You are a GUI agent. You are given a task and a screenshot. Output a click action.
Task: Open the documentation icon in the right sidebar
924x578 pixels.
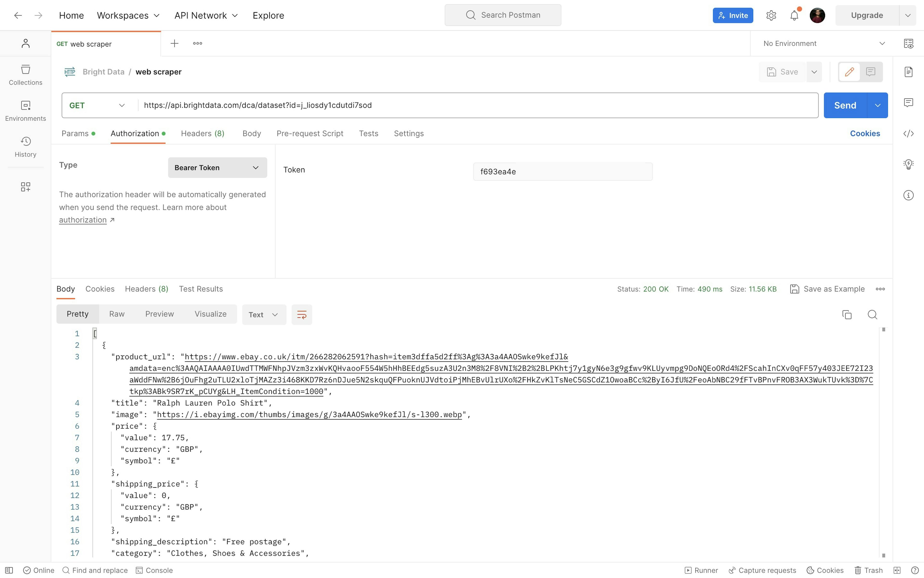(x=908, y=72)
